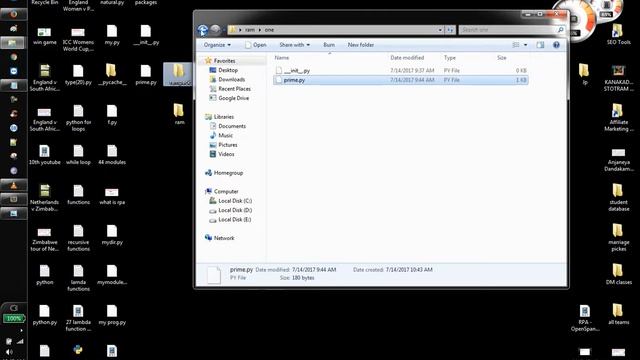
Task: Select the 'what is rpa' desktop icon
Action: click(112, 196)
